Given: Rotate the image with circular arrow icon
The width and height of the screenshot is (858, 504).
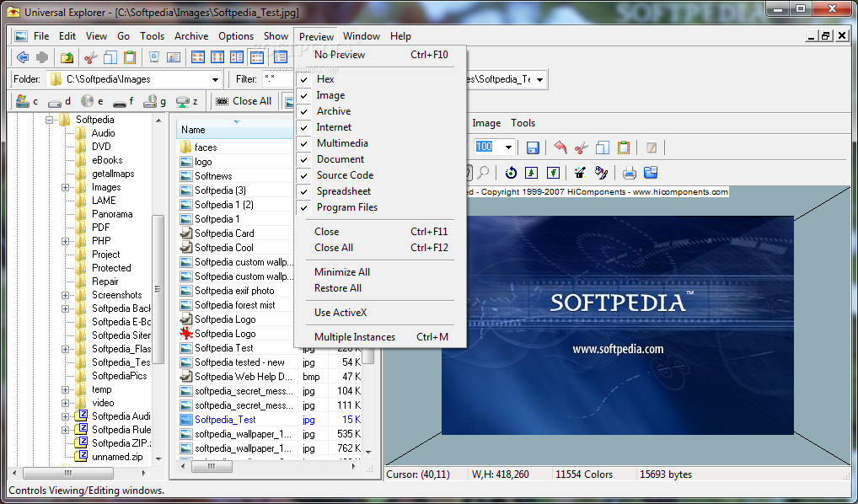Looking at the screenshot, I should click(511, 173).
